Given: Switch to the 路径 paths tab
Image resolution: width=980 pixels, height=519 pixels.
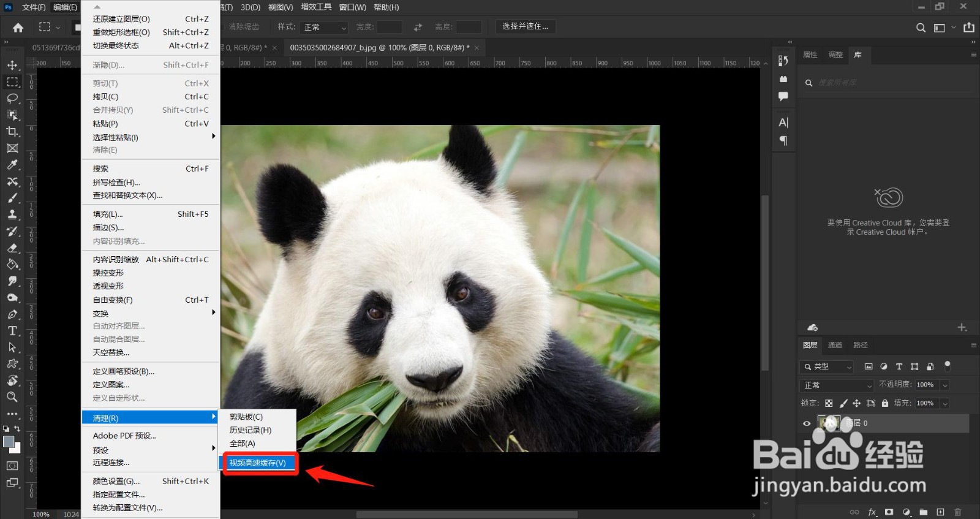Looking at the screenshot, I should pyautogui.click(x=861, y=345).
